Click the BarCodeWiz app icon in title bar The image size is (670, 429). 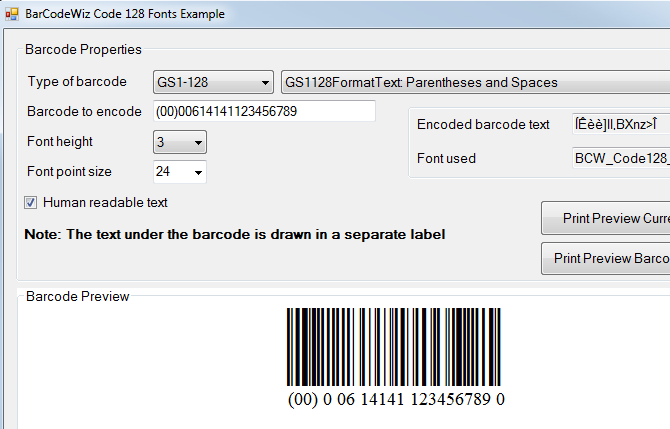coord(12,14)
